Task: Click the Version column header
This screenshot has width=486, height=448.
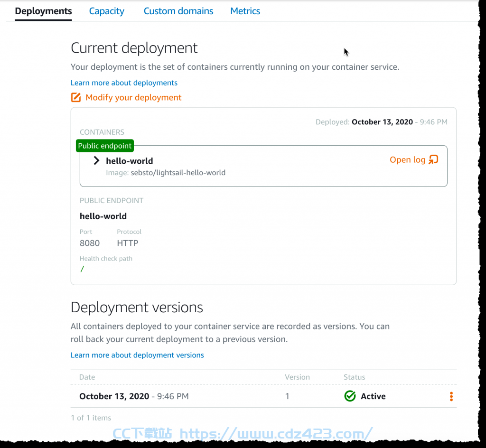Action: (x=297, y=377)
